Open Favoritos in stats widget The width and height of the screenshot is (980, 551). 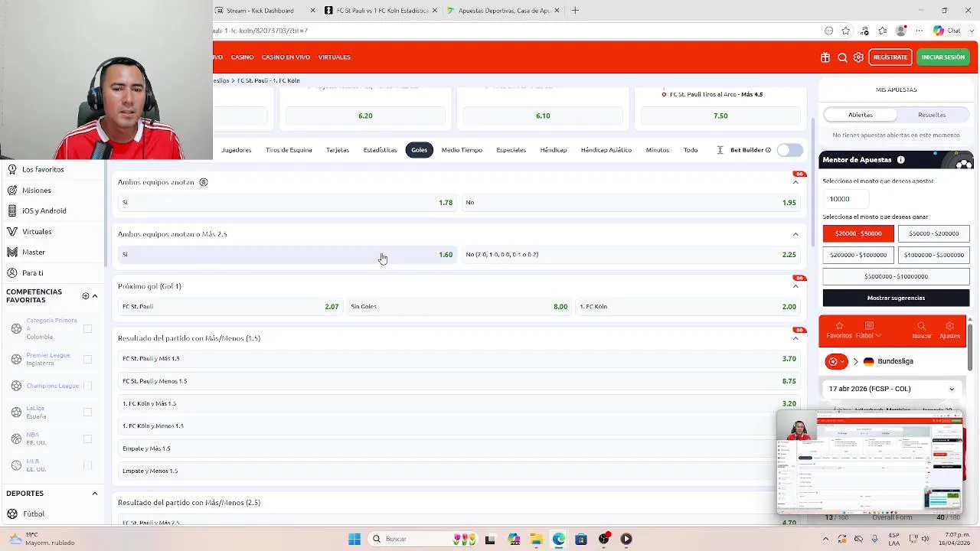(839, 331)
